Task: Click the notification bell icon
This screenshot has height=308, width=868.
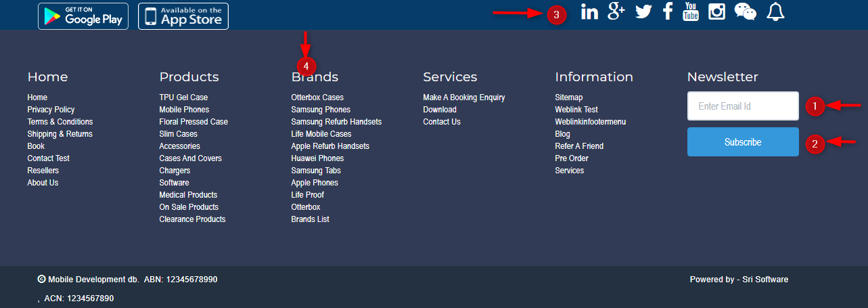Action: 775,12
